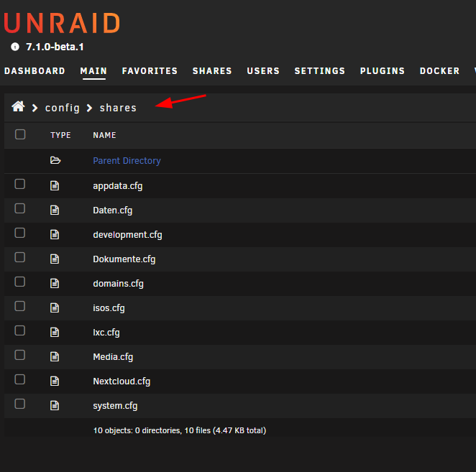
Task: Click the shares breadcrumb link
Action: point(118,108)
